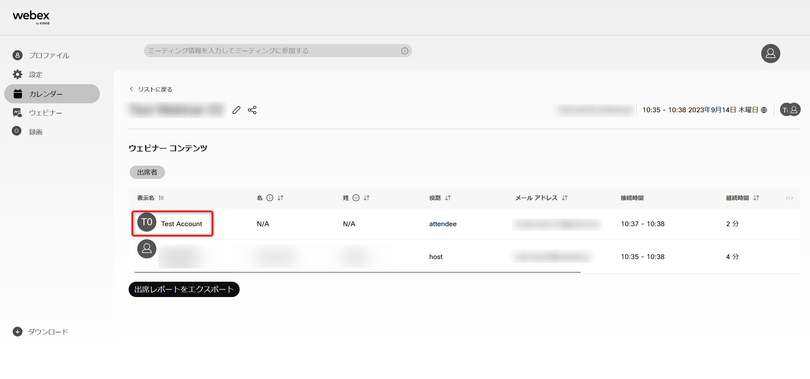
Task: Click the 2 分 duration cell
Action: (732, 224)
